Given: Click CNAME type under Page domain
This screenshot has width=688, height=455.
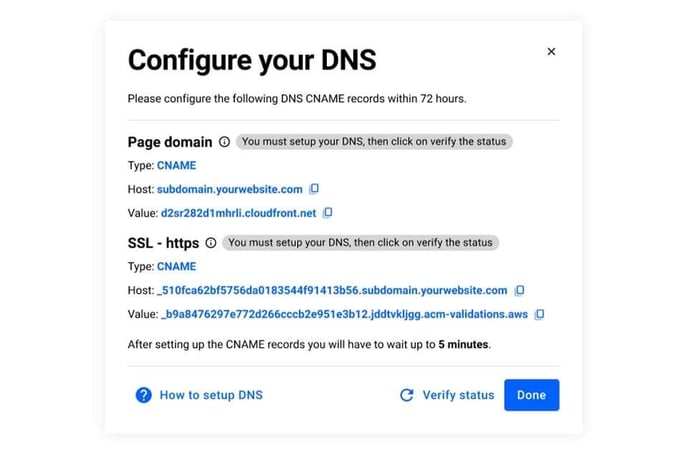Looking at the screenshot, I should pos(176,165).
